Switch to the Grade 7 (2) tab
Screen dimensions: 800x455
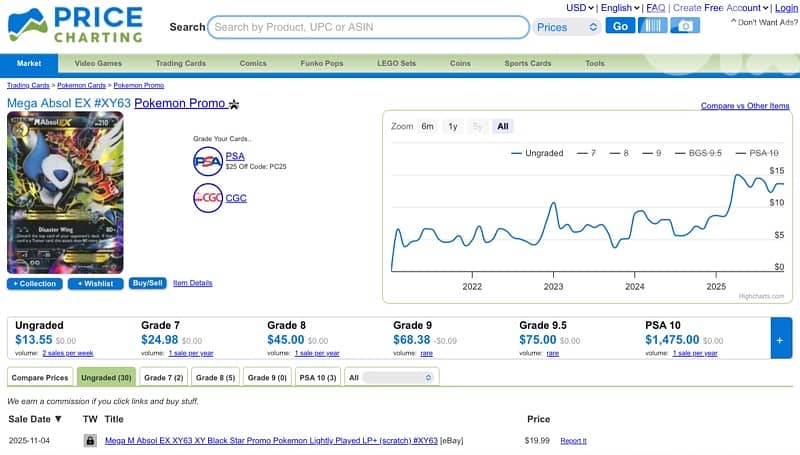[x=163, y=377]
